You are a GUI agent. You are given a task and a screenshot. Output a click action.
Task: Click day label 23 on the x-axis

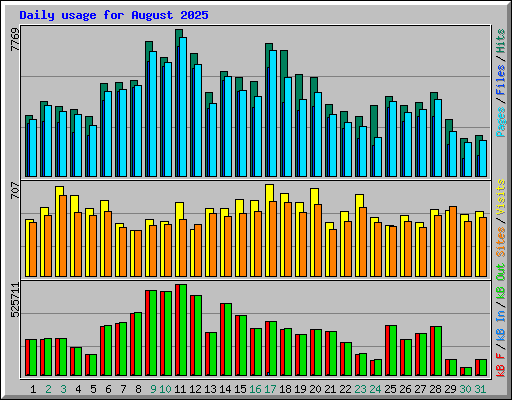pos(360,389)
